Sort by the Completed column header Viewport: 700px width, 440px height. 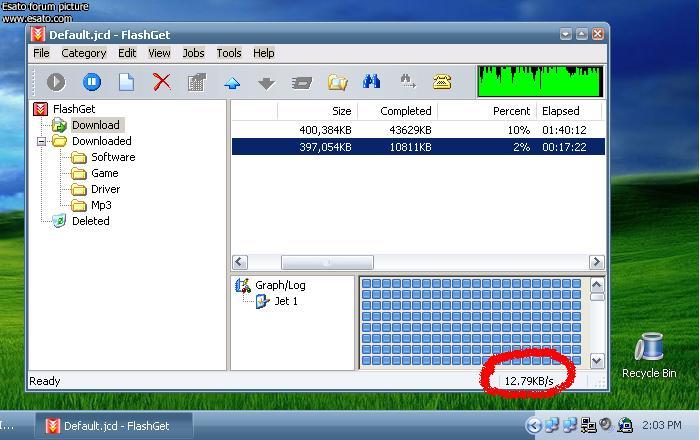397,111
